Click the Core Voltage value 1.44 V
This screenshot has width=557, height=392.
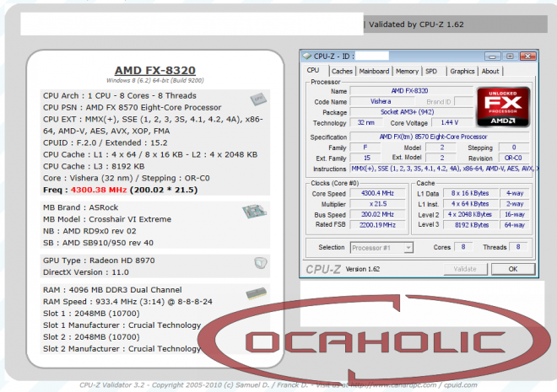[452, 123]
